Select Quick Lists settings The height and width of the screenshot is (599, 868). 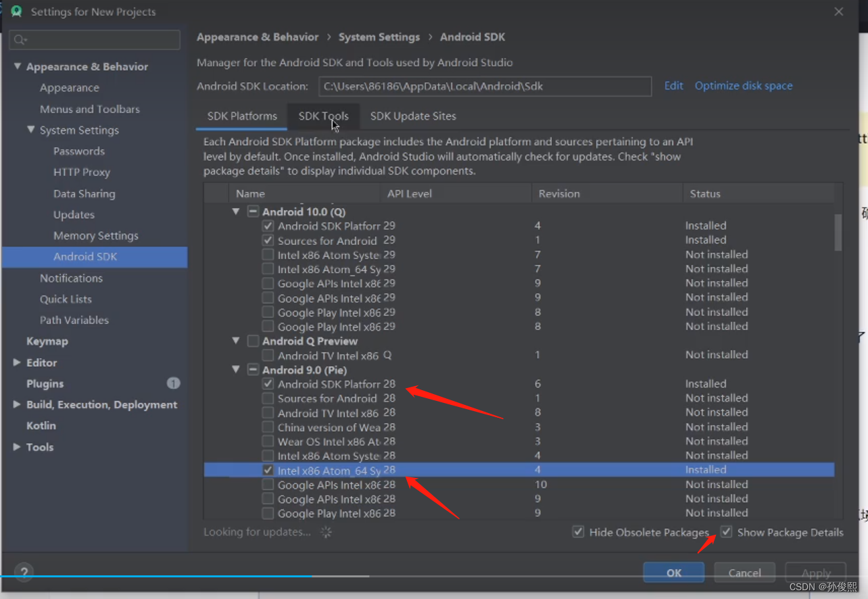66,299
